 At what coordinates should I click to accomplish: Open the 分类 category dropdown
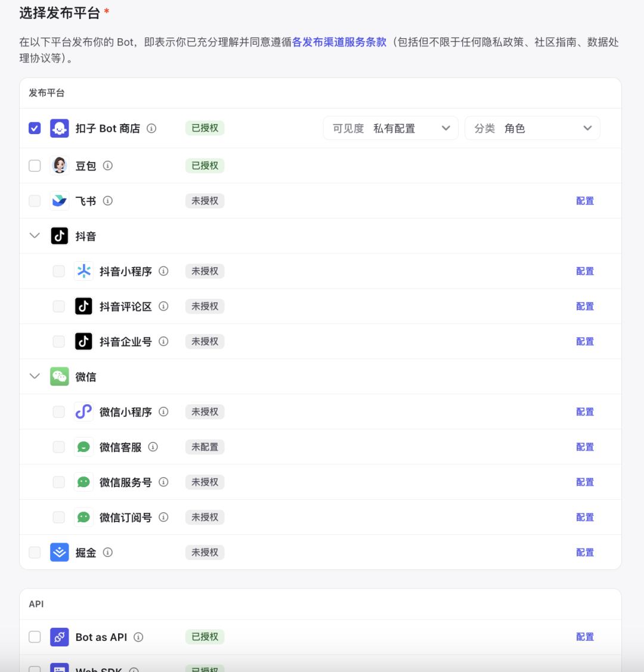(532, 128)
